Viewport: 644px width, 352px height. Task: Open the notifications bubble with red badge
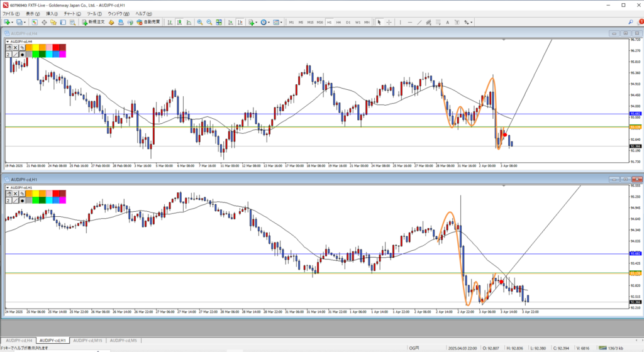click(640, 22)
